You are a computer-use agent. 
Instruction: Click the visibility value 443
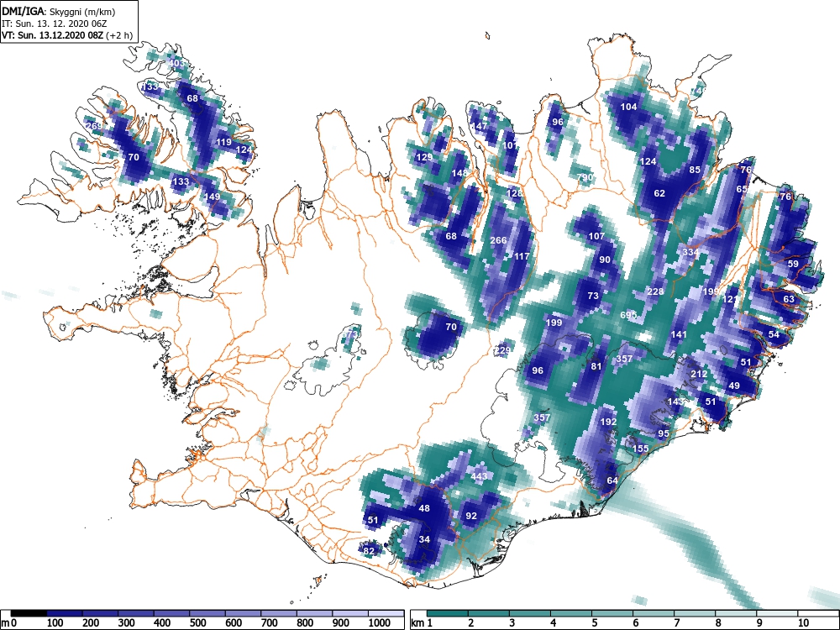coord(479,476)
